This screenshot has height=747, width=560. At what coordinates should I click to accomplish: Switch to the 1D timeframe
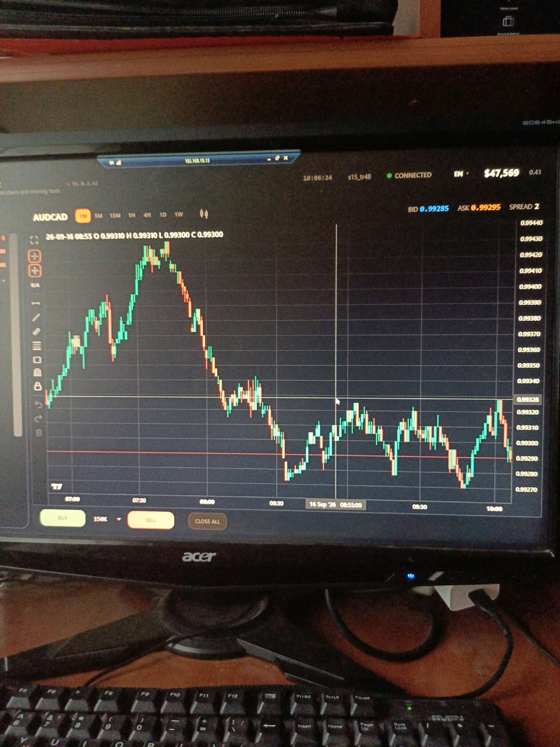163,215
